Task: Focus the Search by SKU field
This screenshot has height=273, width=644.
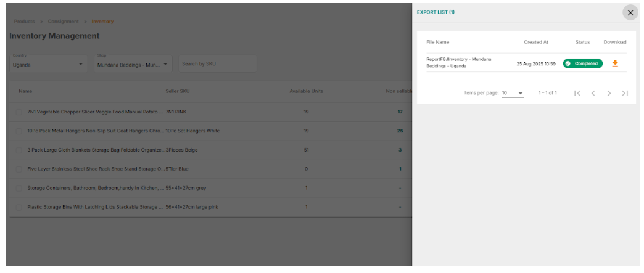Action: tap(217, 64)
